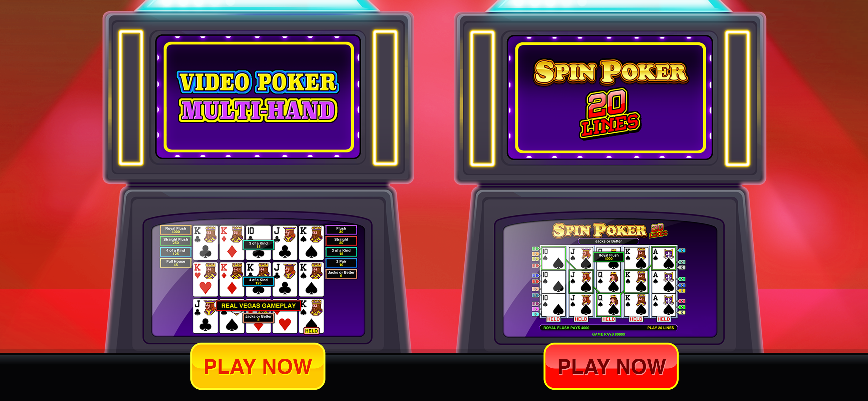Select the Flush 30 paytable entry
Viewport: 868px width, 401px height.
tap(341, 230)
